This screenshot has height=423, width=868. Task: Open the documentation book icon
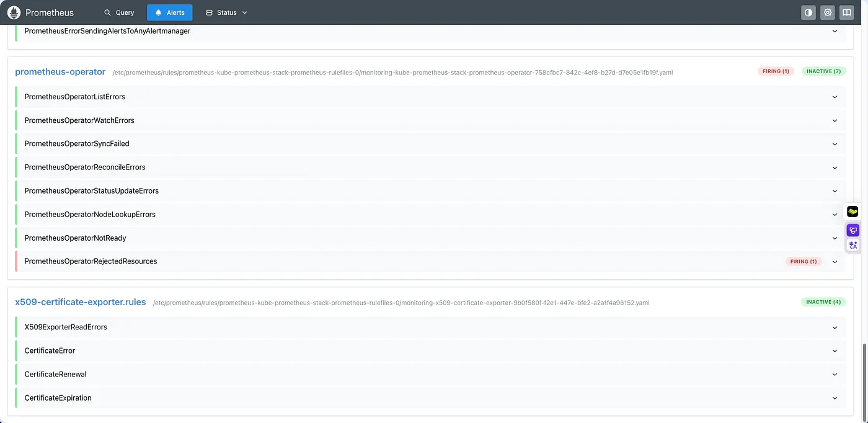846,12
